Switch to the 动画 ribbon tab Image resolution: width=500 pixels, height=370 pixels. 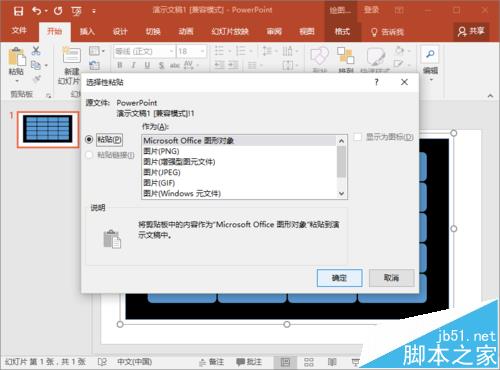click(186, 32)
